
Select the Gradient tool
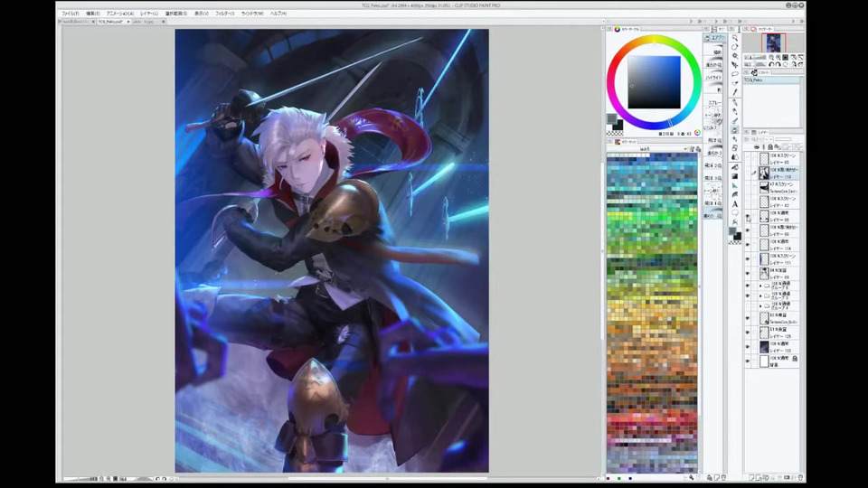pos(734,176)
